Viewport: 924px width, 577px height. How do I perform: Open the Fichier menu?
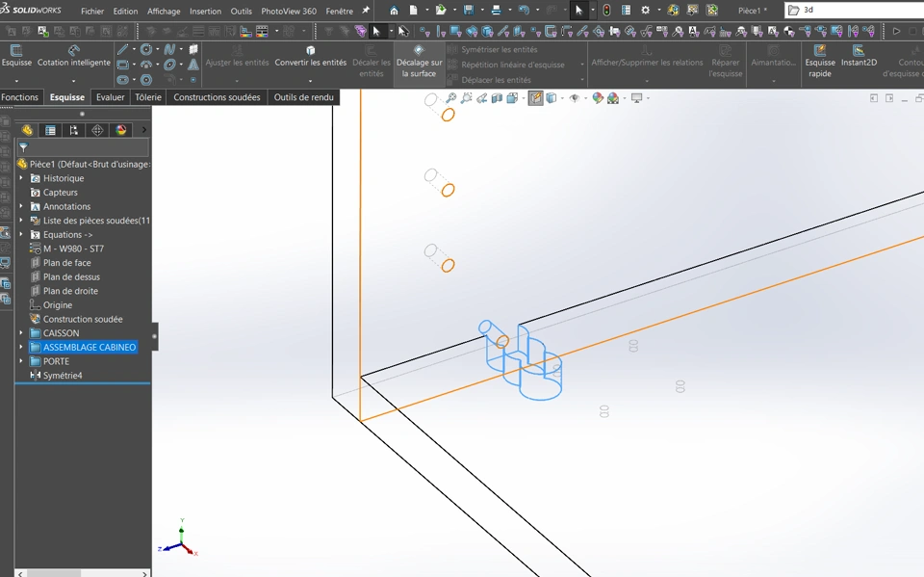click(92, 12)
